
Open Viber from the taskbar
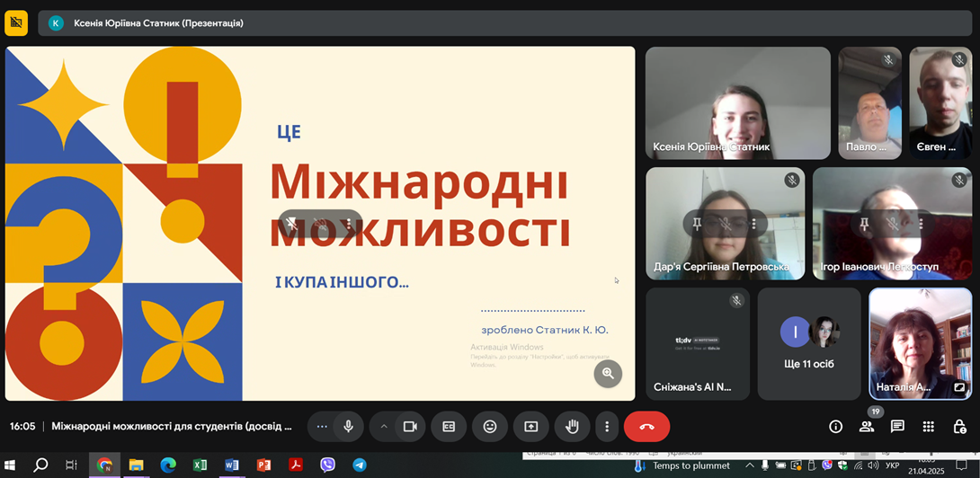pyautogui.click(x=327, y=465)
